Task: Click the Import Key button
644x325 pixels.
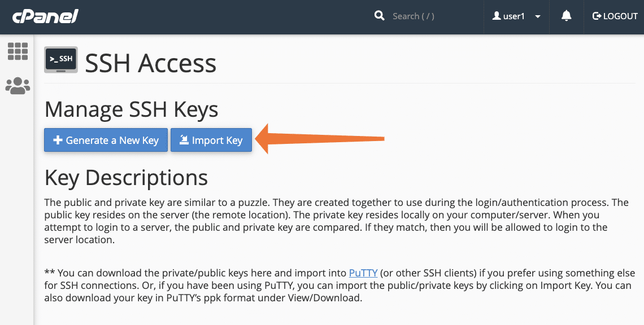Action: [x=211, y=140]
